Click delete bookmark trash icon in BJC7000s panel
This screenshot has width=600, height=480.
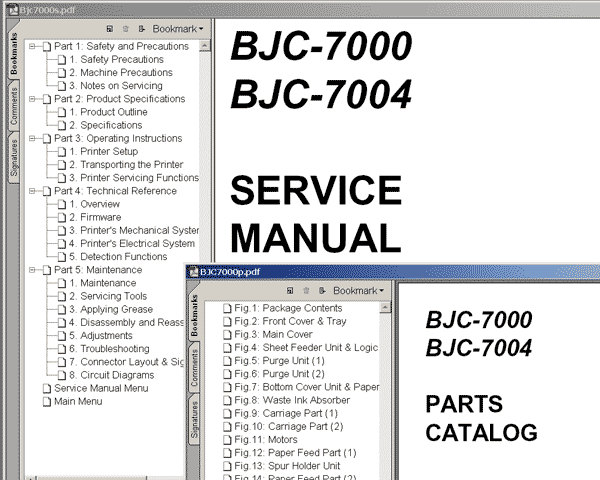click(x=126, y=29)
